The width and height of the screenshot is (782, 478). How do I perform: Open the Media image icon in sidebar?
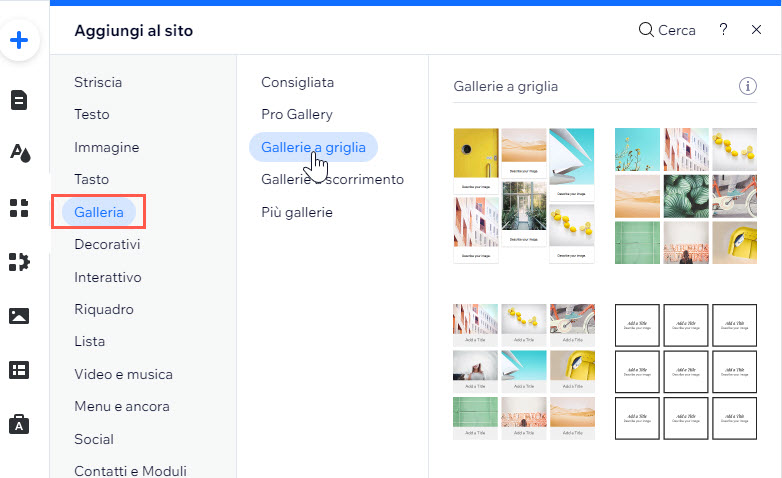point(19,316)
